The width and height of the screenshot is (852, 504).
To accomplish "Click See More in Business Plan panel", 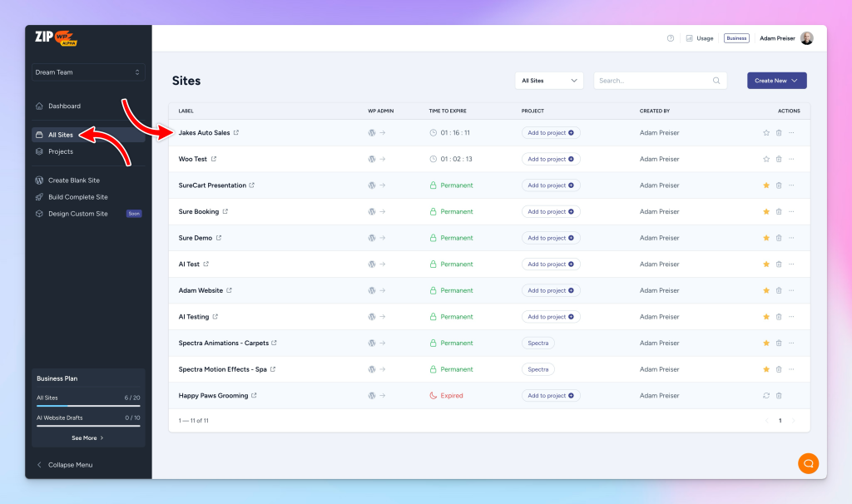I will [87, 437].
